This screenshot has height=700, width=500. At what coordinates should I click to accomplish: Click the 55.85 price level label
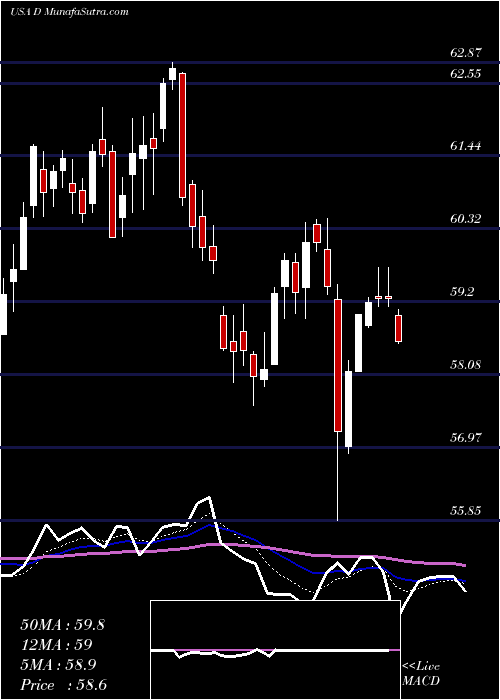[466, 510]
